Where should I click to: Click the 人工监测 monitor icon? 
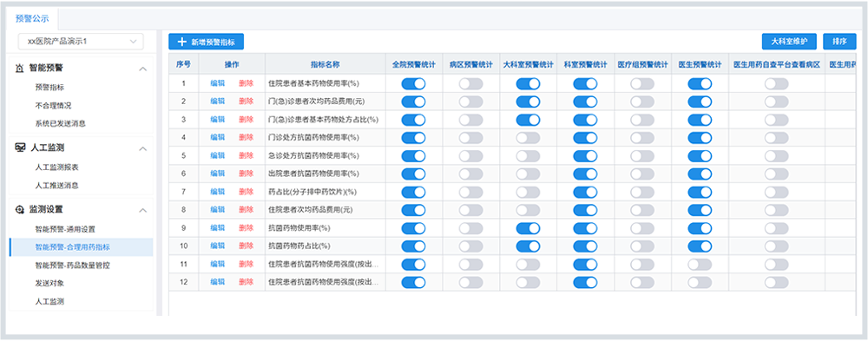(20, 148)
